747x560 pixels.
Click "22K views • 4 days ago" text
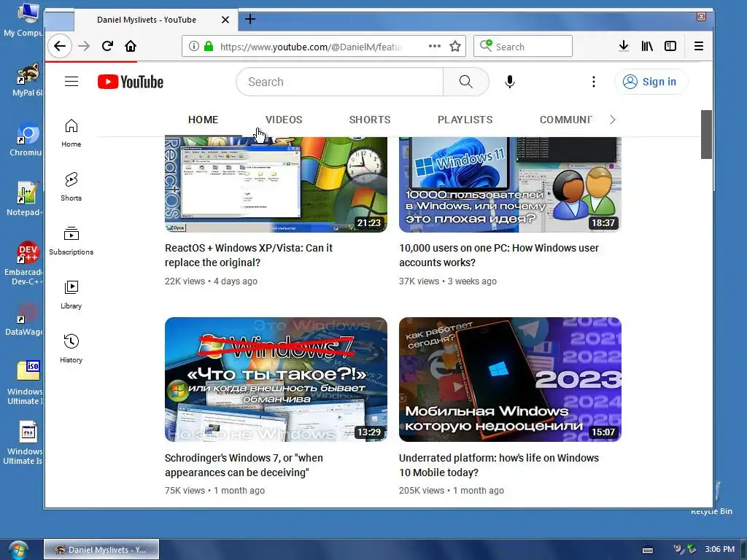pos(211,281)
